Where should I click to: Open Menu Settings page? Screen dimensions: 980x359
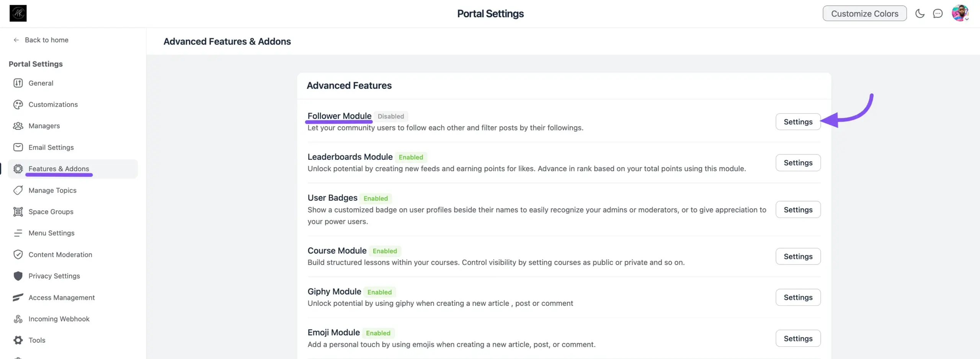point(51,233)
